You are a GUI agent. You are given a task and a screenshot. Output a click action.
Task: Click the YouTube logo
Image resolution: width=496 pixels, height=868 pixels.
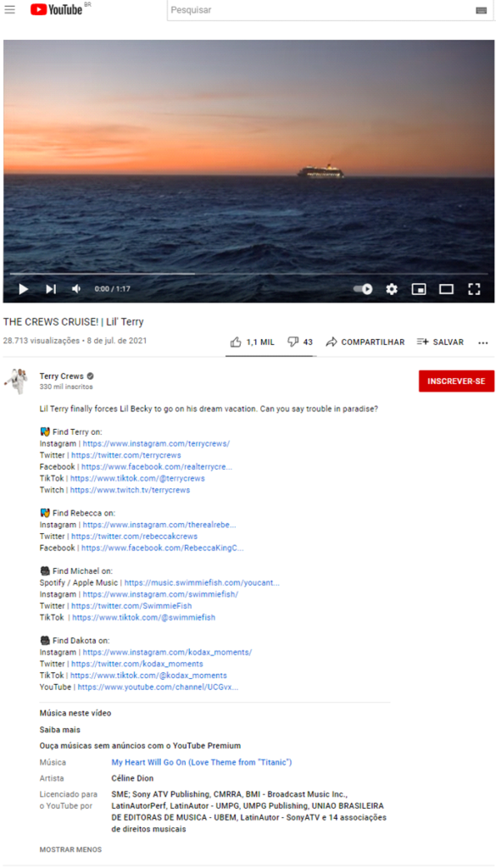tap(57, 8)
